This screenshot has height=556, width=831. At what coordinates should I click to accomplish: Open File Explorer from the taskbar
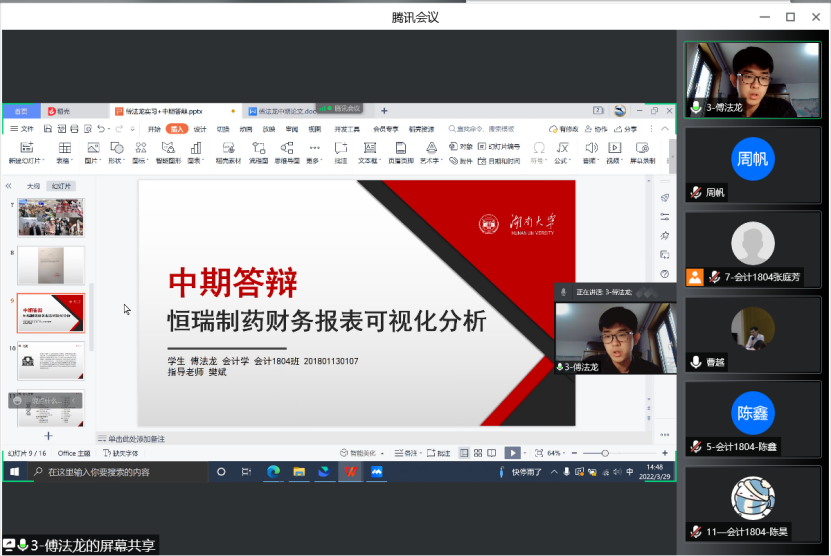click(x=299, y=472)
